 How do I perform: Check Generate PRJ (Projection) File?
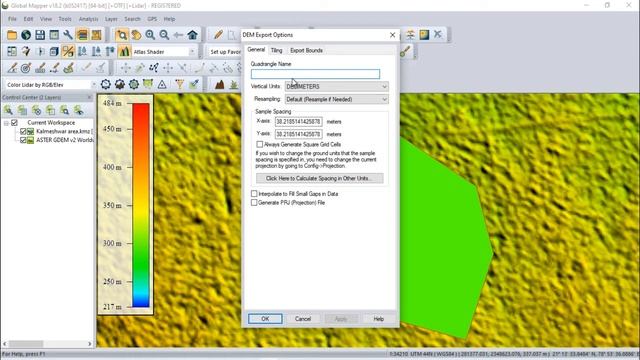tap(254, 202)
